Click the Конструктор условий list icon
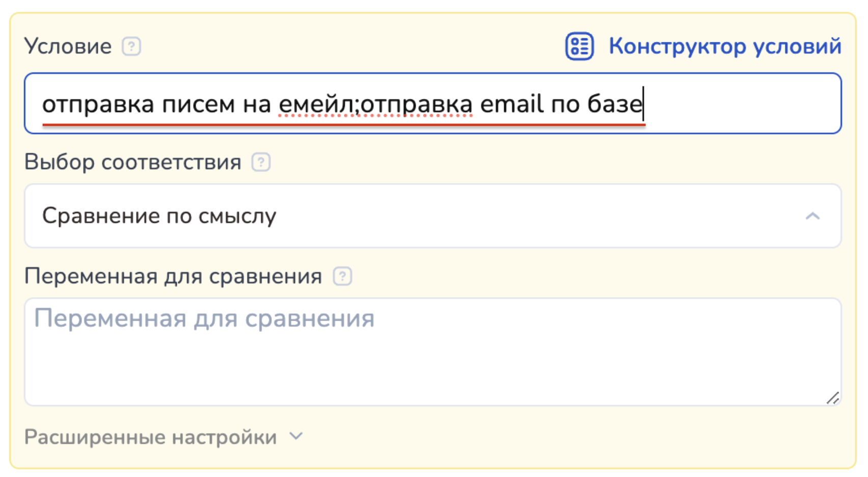868x477 pixels. [579, 46]
